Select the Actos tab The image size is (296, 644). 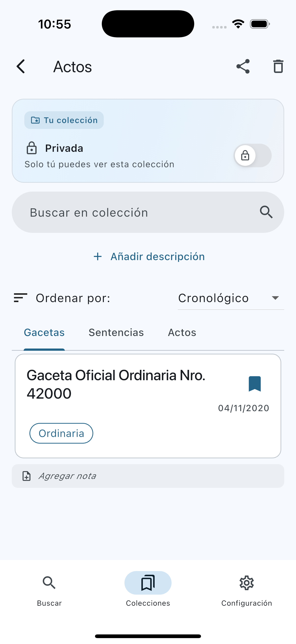pyautogui.click(x=182, y=333)
